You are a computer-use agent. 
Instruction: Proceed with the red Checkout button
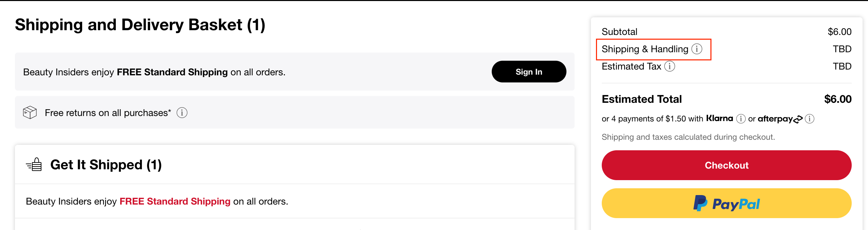pos(726,165)
